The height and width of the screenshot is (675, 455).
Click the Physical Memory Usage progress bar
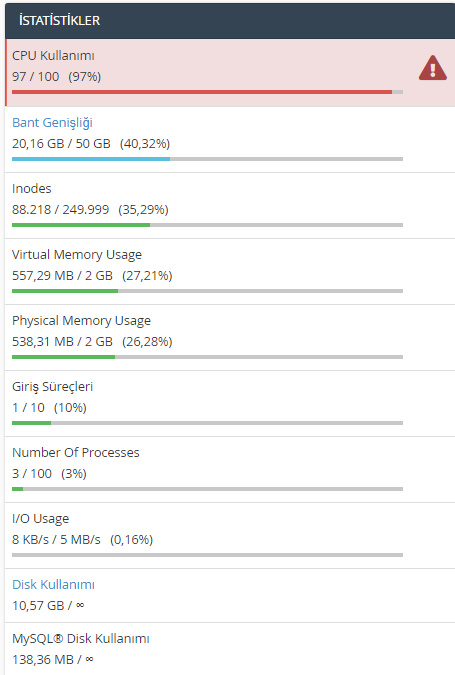[x=207, y=357]
